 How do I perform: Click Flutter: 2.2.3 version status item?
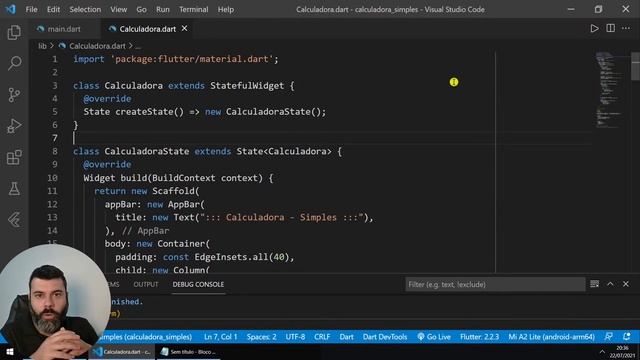(480, 337)
